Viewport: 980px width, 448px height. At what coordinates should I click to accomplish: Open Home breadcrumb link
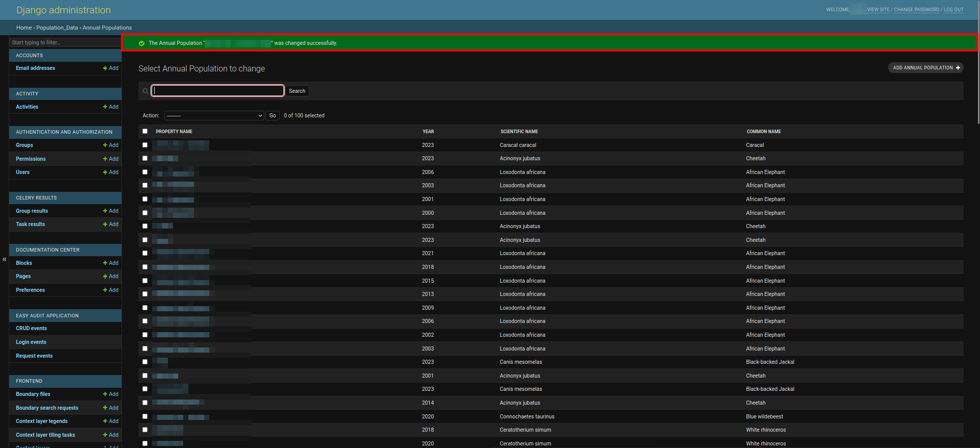(x=24, y=28)
